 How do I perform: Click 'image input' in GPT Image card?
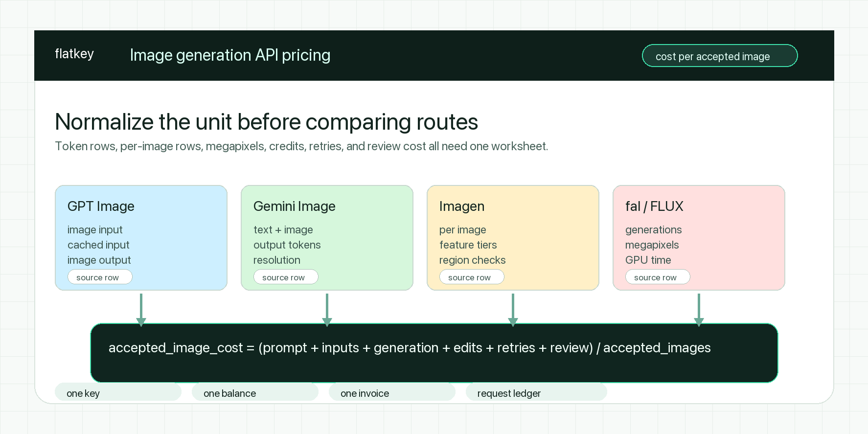point(95,229)
